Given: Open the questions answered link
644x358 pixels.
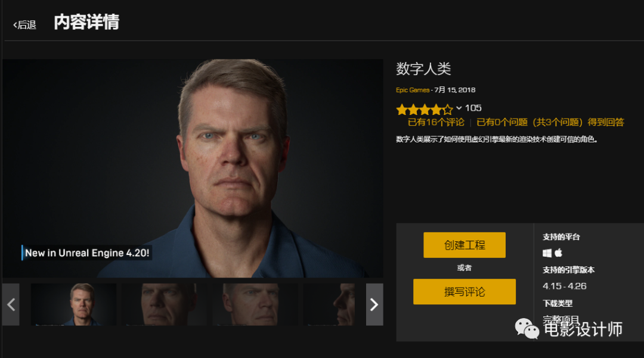Looking at the screenshot, I should pyautogui.click(x=550, y=122).
